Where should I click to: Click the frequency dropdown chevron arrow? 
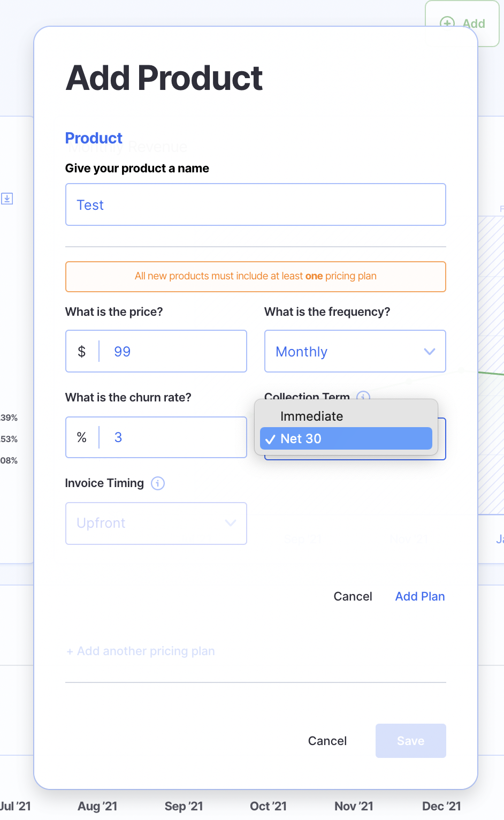coord(429,352)
